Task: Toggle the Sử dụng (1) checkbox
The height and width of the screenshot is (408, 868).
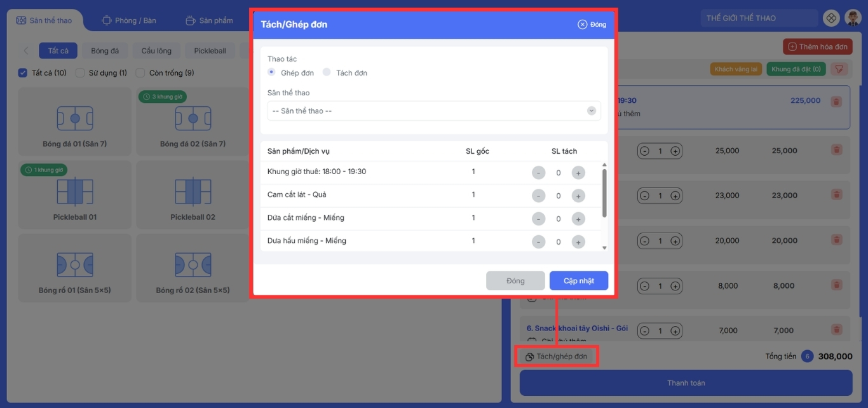Action: 80,73
